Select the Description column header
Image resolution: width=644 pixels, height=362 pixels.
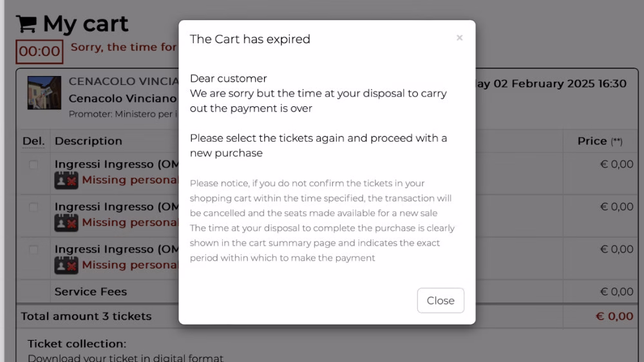(88, 141)
